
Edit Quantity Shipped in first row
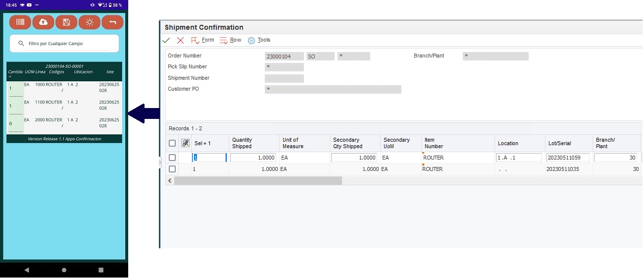[x=253, y=158]
